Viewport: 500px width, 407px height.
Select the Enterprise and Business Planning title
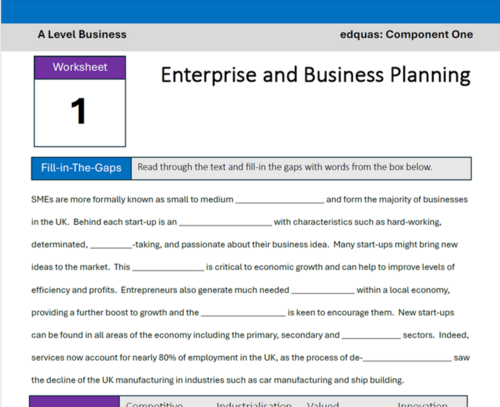315,75
